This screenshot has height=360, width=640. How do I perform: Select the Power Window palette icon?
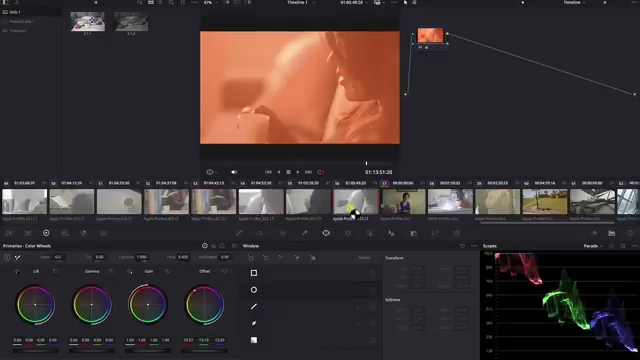(326, 233)
